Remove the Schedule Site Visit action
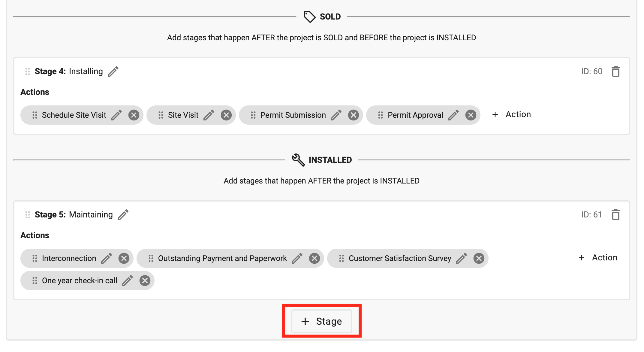Viewport: 644px width, 352px height. coord(134,115)
